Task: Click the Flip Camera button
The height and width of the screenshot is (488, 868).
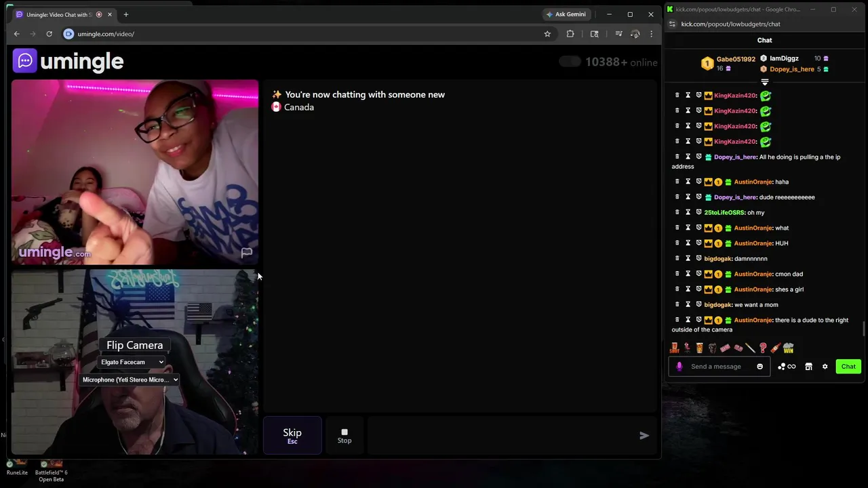Action: click(134, 345)
